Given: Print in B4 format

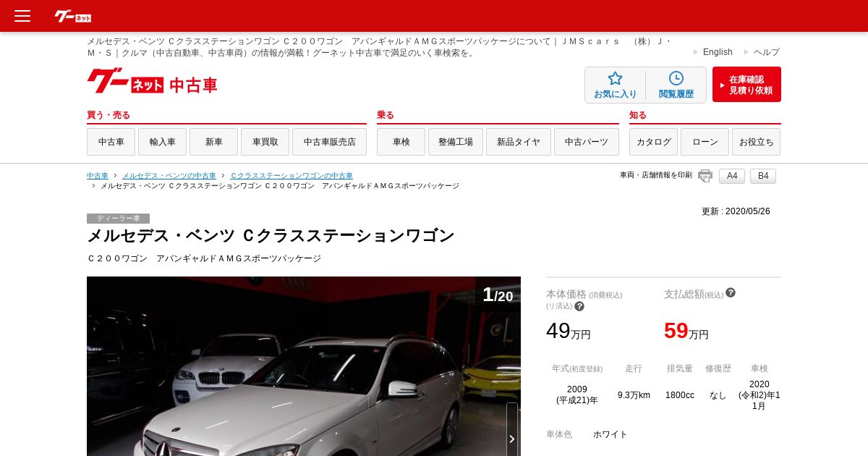Looking at the screenshot, I should pos(763,176).
